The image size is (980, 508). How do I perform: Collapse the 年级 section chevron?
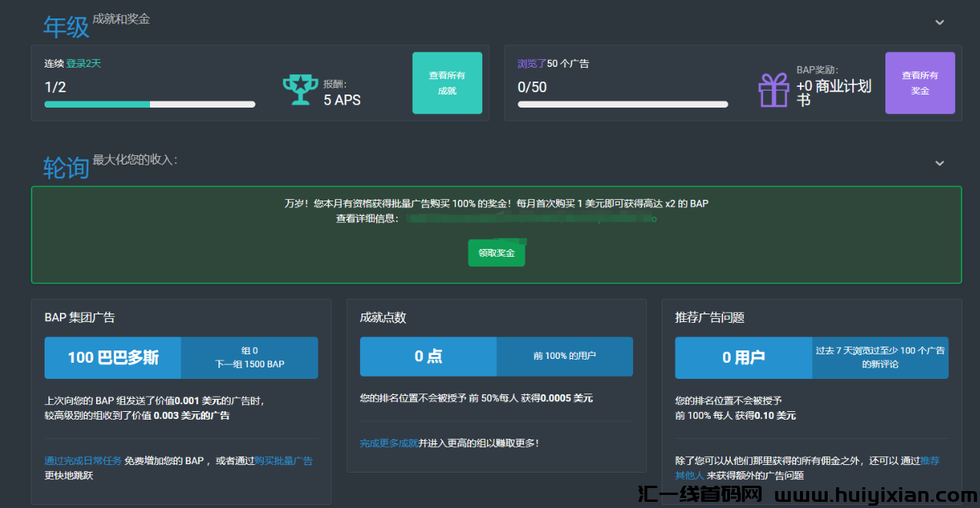[x=939, y=22]
